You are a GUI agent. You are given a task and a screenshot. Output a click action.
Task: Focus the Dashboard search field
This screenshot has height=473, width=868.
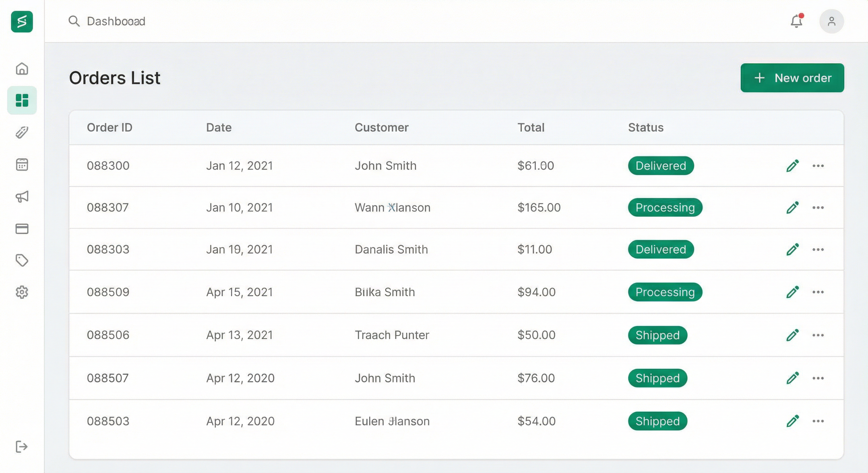tap(116, 21)
